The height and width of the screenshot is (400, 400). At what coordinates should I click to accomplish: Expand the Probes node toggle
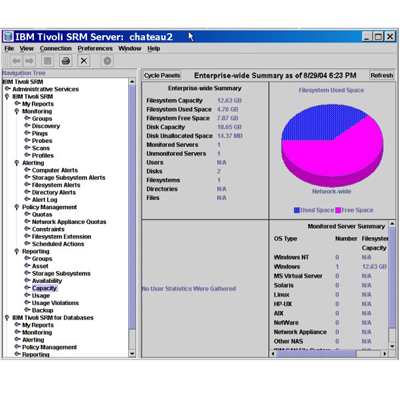pyautogui.click(x=27, y=140)
